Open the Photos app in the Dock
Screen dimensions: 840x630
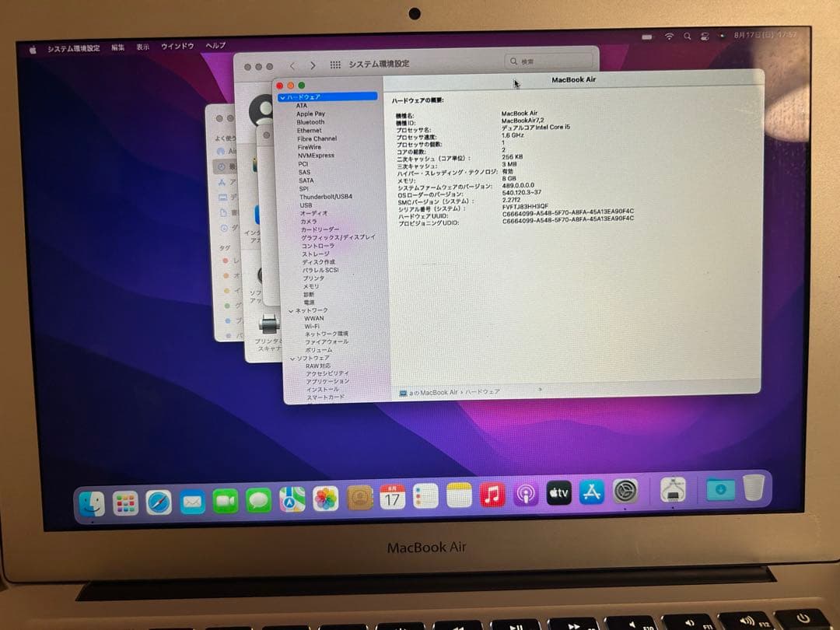(327, 499)
